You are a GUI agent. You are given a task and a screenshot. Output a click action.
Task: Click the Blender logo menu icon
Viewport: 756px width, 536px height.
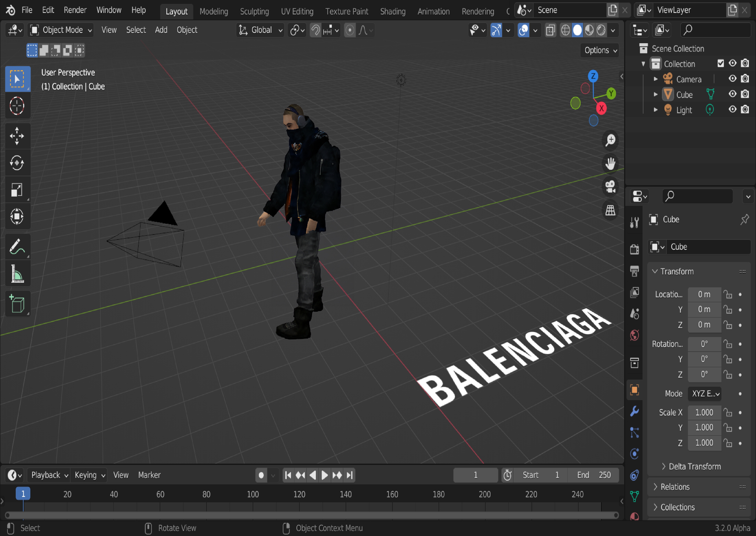coord(10,10)
